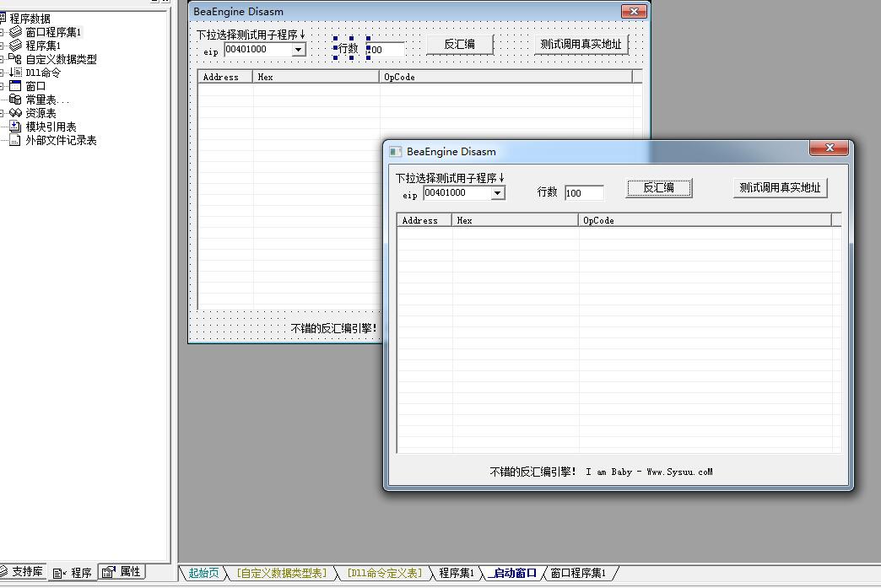Select the 自定义数据类型 tree icon
This screenshot has width=881, height=588.
pos(15,58)
